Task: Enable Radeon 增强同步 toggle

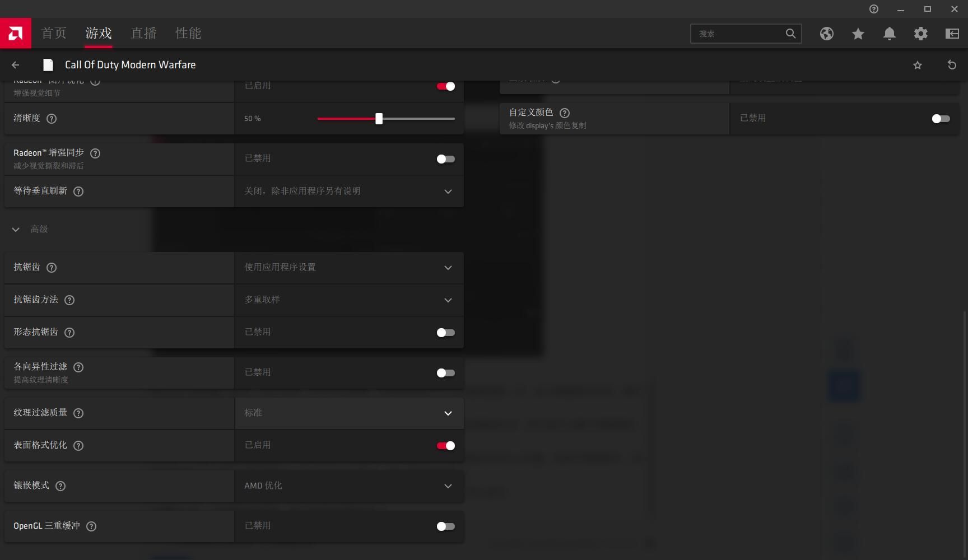Action: pyautogui.click(x=446, y=159)
